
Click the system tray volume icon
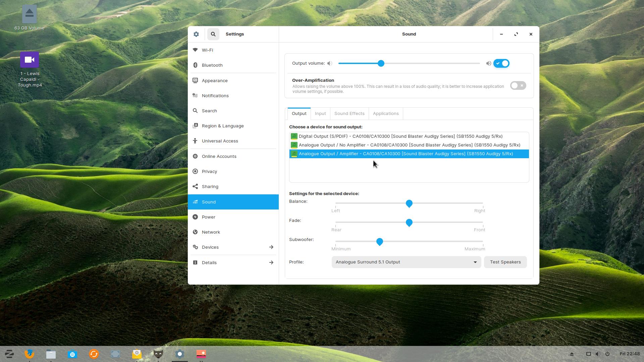pos(598,354)
